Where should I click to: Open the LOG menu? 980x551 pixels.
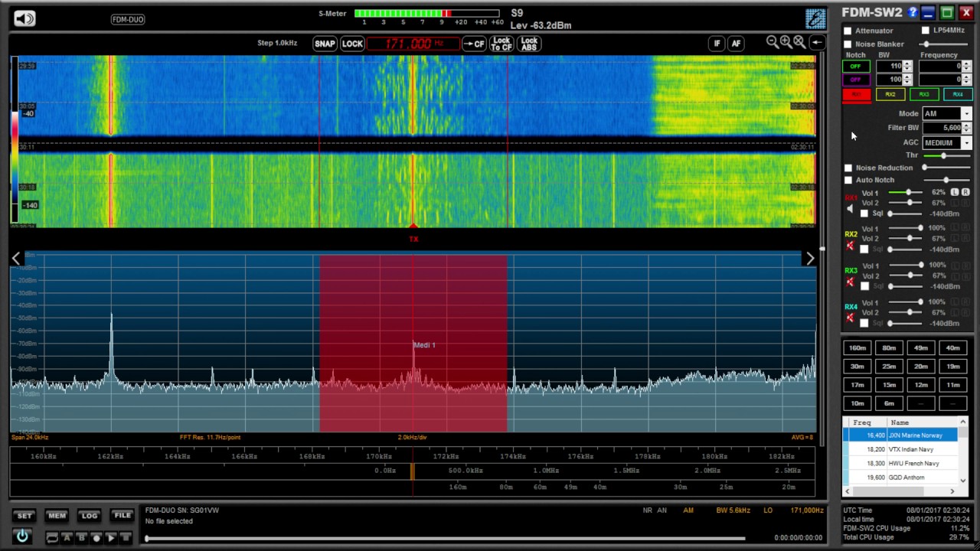(x=90, y=516)
